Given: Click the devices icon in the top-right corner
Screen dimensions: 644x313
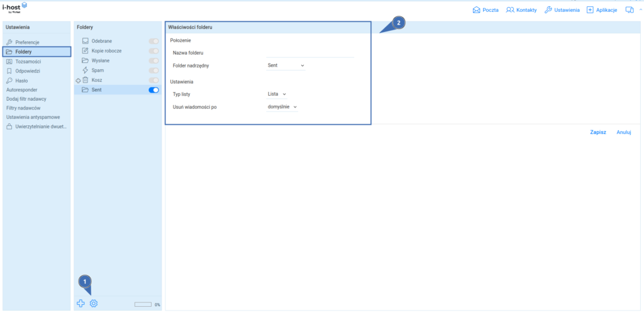Looking at the screenshot, I should click(x=629, y=10).
